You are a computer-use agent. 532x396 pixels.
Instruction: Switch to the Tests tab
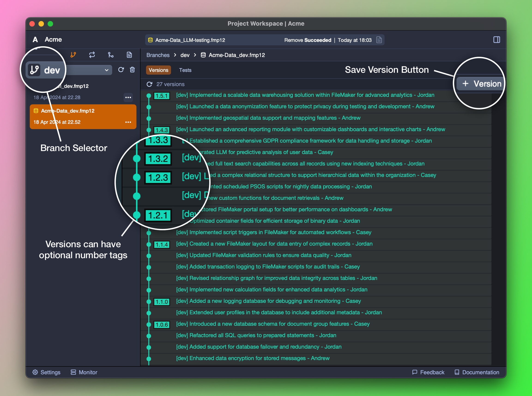click(185, 70)
